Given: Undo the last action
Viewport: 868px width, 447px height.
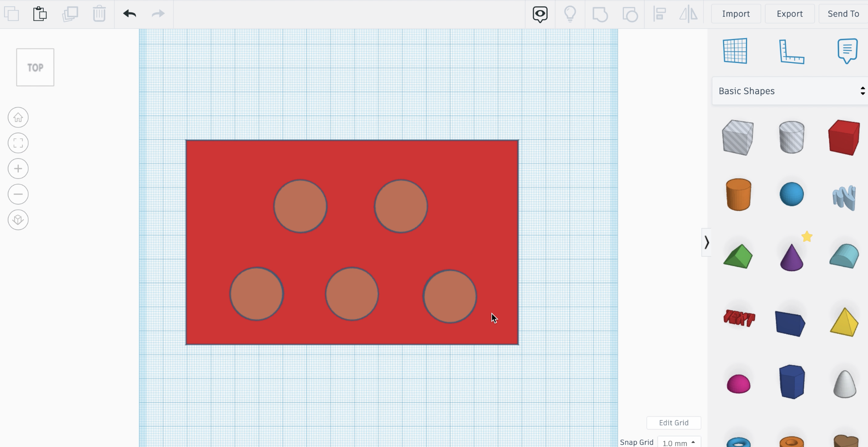Looking at the screenshot, I should pos(130,14).
